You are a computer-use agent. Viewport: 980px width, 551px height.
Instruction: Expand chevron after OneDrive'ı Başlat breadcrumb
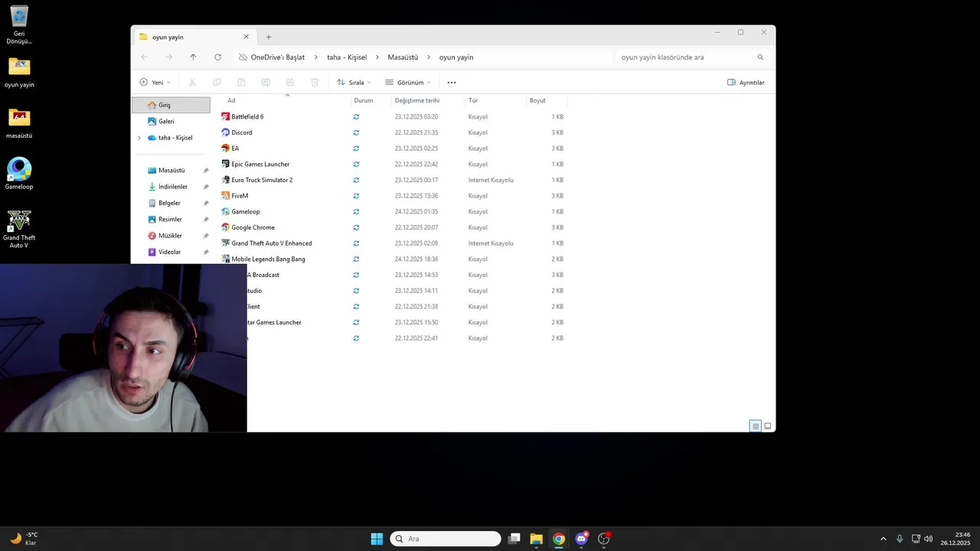click(316, 57)
